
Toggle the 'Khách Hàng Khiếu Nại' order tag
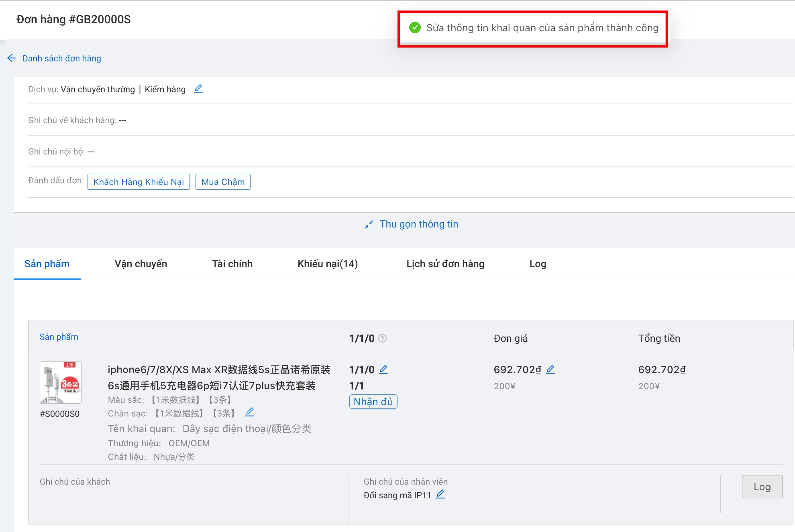(139, 182)
